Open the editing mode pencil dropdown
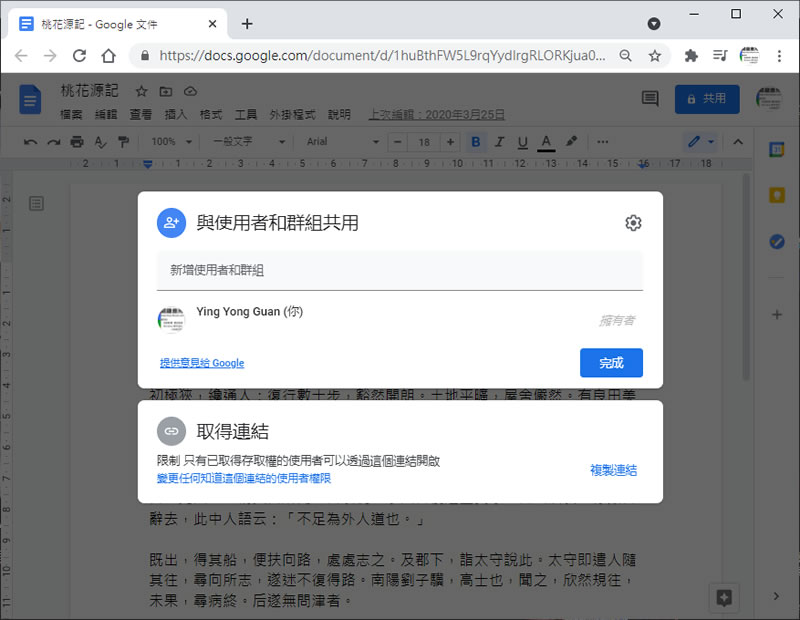 701,141
